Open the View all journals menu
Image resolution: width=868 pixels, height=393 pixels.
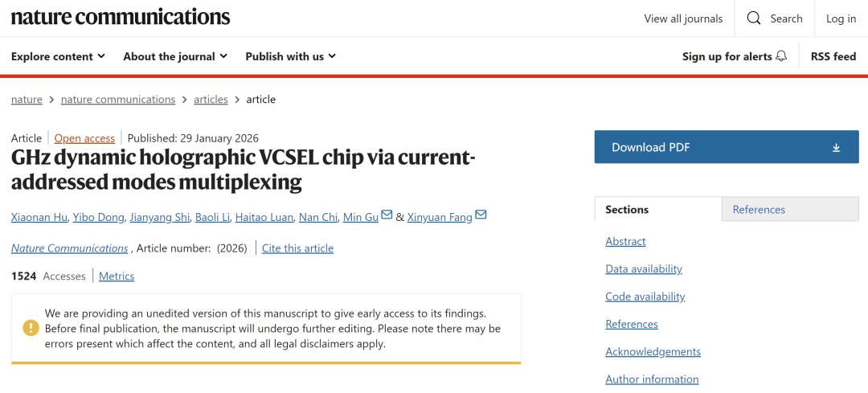[x=683, y=18]
